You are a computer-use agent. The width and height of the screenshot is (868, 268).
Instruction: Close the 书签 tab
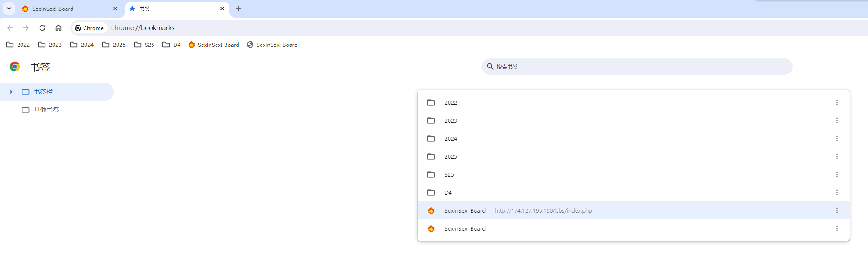pos(222,9)
